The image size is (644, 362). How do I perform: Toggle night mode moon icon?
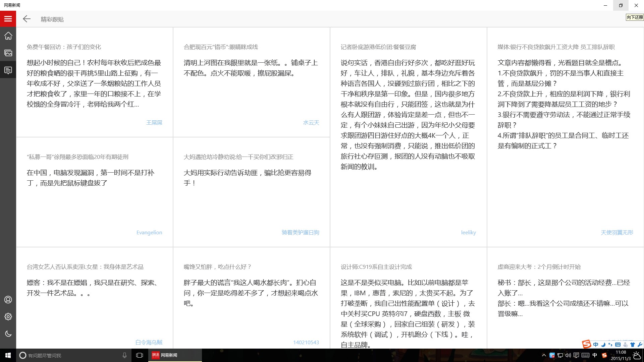pyautogui.click(x=8, y=334)
